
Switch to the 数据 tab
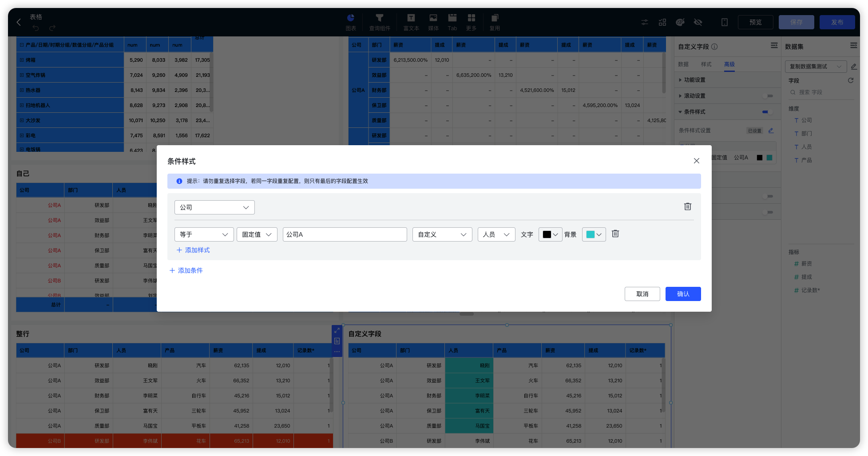[683, 64]
